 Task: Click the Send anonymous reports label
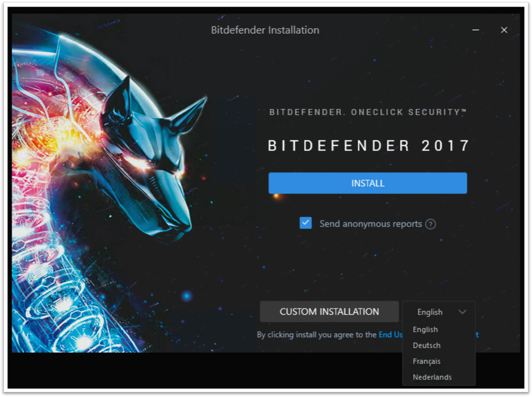[370, 224]
